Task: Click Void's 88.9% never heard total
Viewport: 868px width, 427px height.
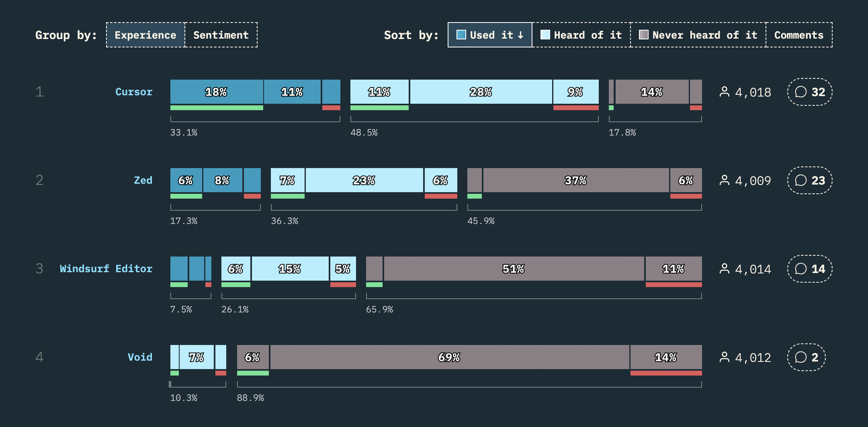Action: [x=250, y=398]
